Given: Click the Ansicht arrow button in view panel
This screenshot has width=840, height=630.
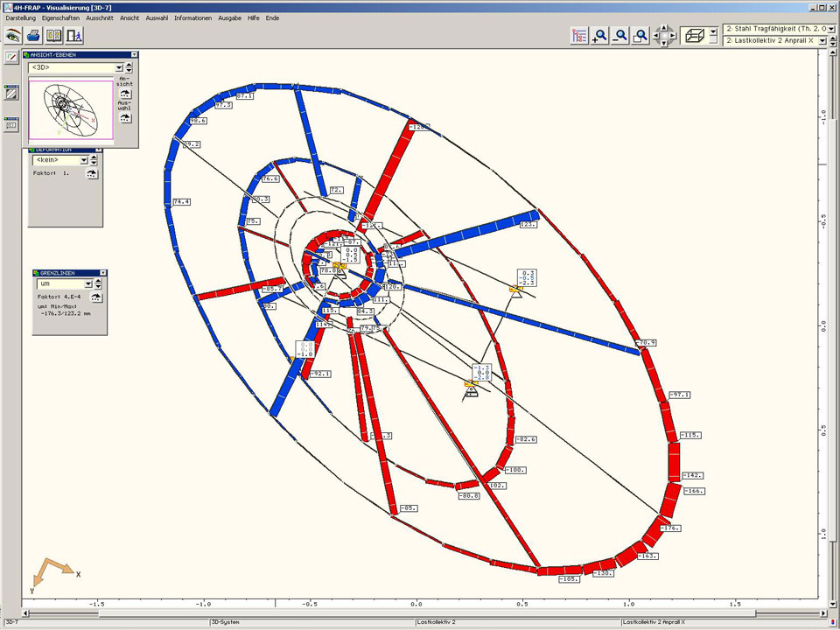Looking at the screenshot, I should (x=125, y=94).
